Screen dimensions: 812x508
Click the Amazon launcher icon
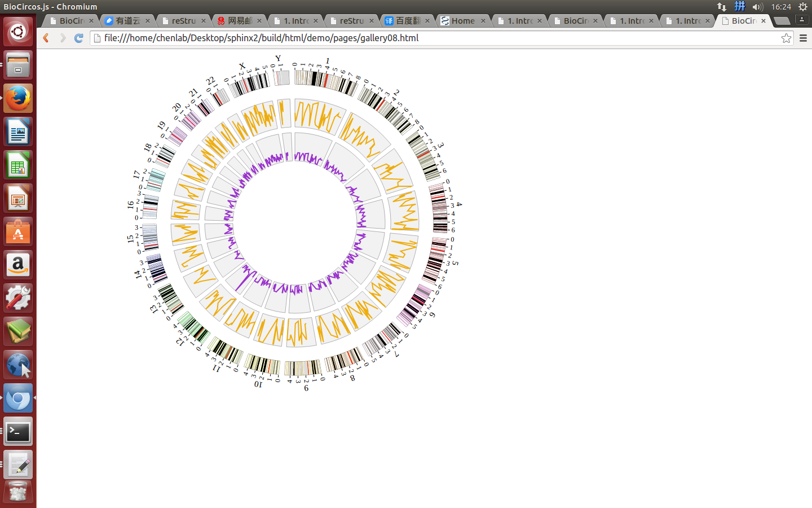[18, 265]
